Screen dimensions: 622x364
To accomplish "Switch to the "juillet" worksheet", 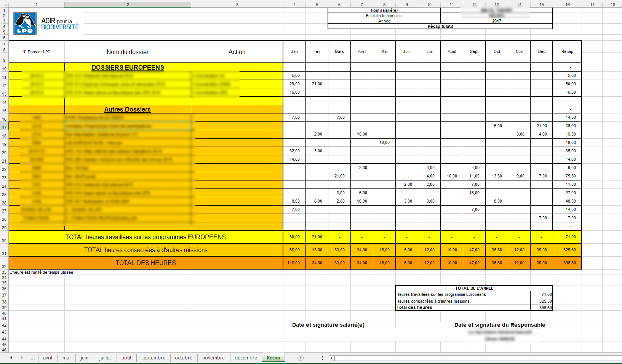I will tap(105, 358).
